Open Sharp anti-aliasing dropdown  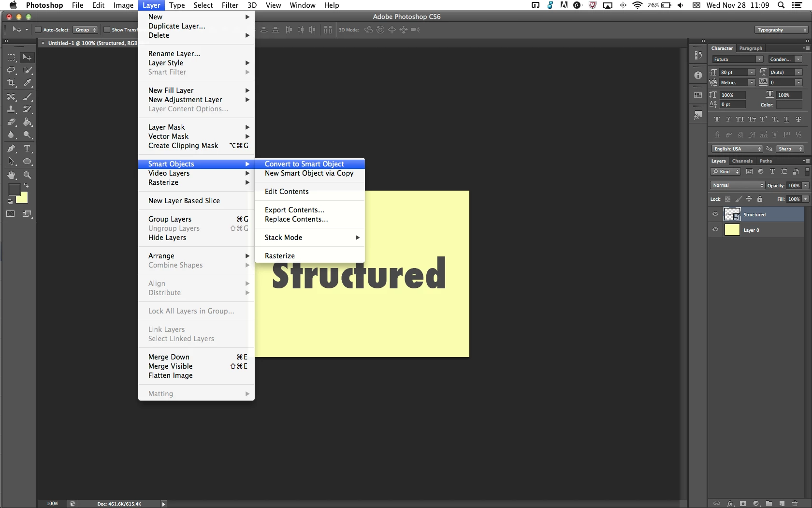coord(790,149)
